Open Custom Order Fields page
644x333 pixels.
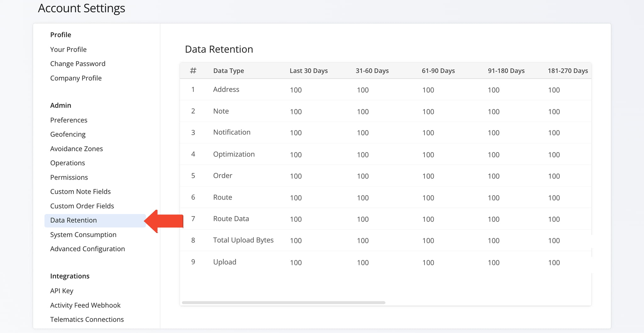(82, 206)
